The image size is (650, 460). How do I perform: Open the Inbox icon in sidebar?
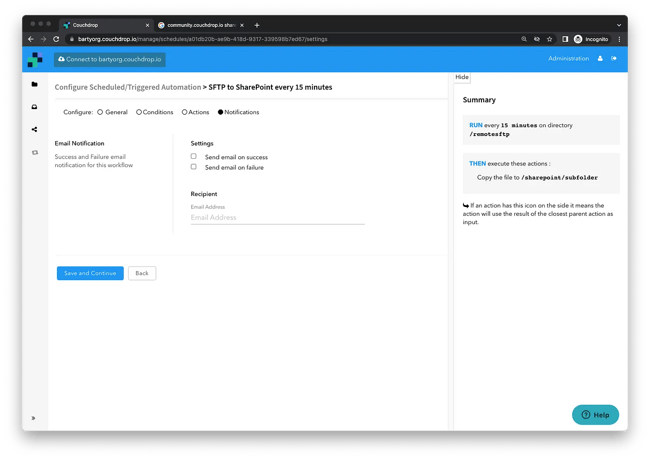[35, 107]
